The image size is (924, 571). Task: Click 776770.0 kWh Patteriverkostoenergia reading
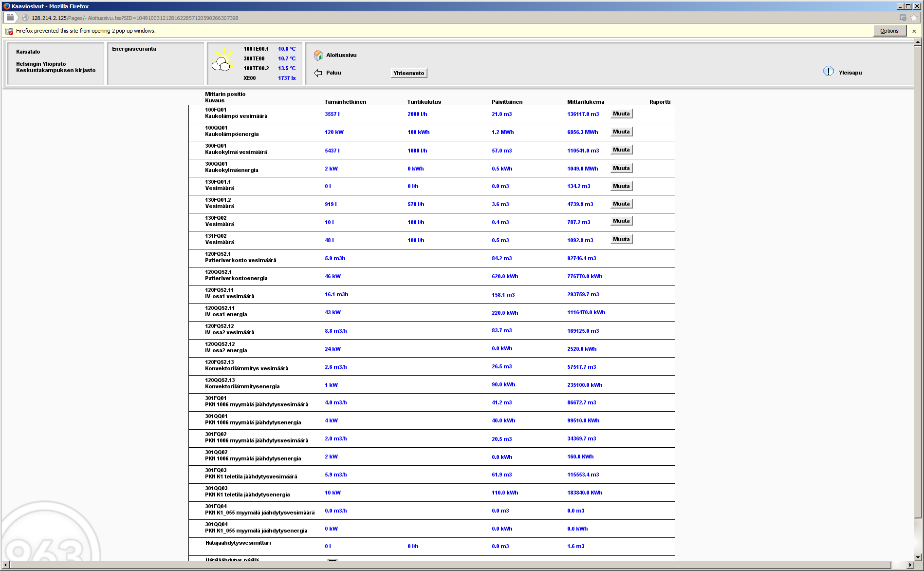[x=585, y=276]
